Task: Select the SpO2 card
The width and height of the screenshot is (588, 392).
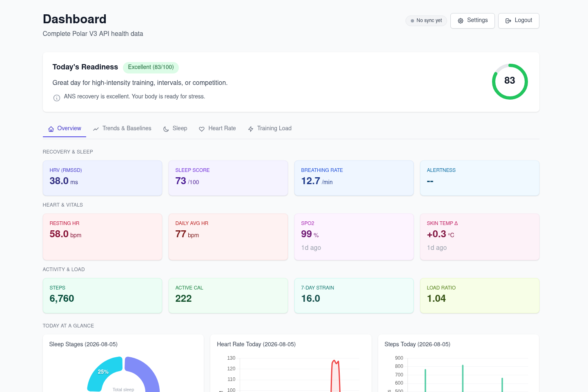Action: click(354, 237)
